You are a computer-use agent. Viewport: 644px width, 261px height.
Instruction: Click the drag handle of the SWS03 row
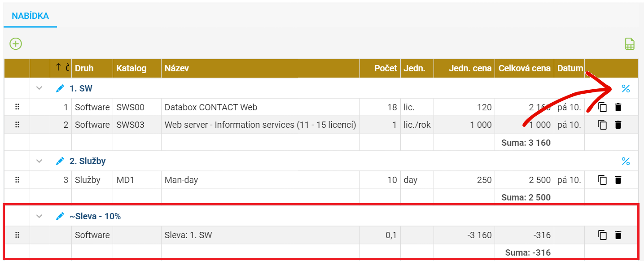(x=17, y=125)
